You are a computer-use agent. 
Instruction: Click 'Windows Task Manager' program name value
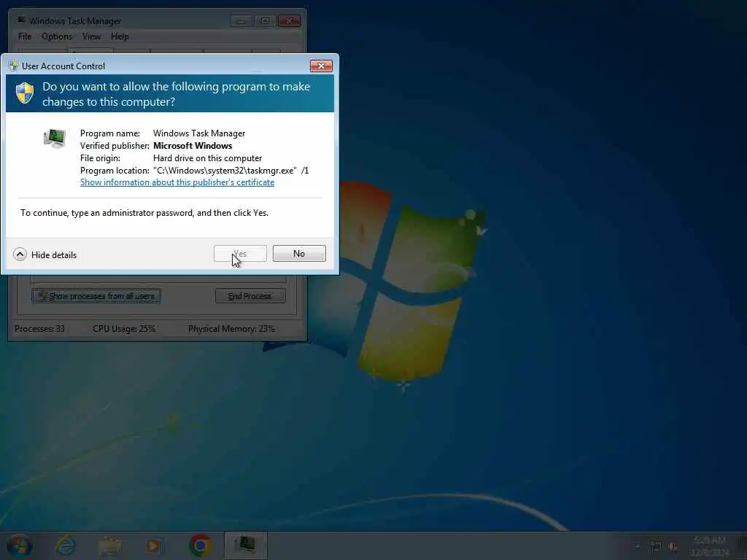[199, 133]
